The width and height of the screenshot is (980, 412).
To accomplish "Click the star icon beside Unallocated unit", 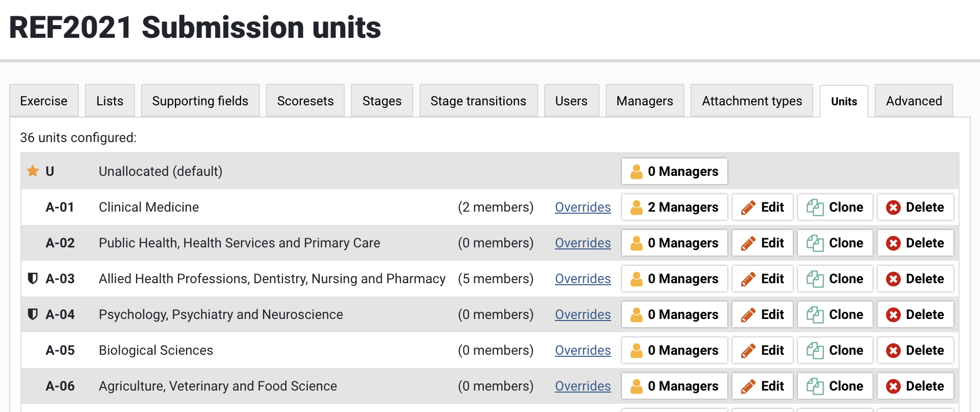I will point(33,171).
